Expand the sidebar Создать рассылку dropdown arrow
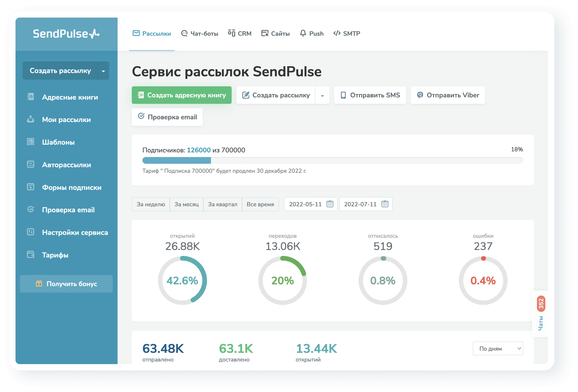The image size is (578, 392). tap(103, 71)
